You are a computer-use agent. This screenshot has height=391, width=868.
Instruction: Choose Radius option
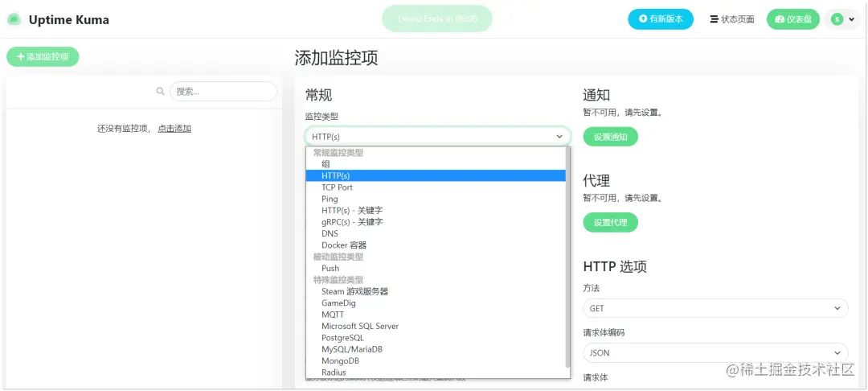[x=436, y=372]
